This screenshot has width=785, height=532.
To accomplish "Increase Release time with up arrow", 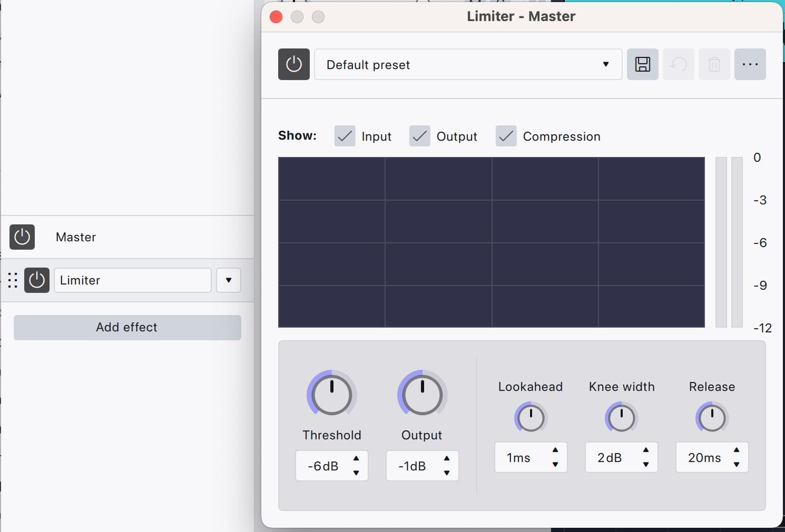I will click(x=737, y=450).
